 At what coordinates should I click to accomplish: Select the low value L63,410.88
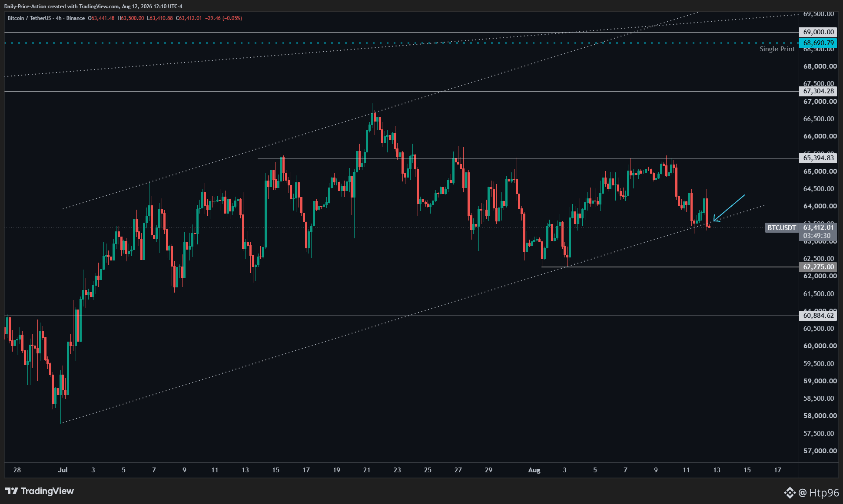[x=160, y=18]
